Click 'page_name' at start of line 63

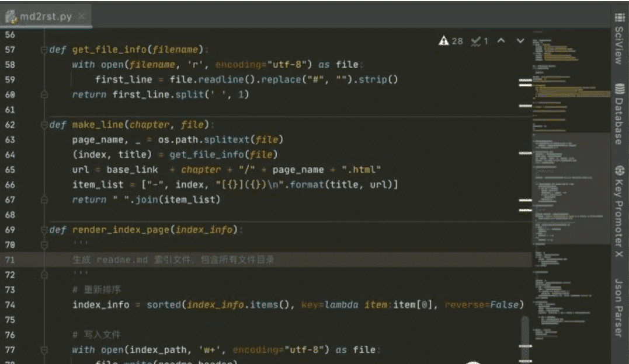[98, 140]
